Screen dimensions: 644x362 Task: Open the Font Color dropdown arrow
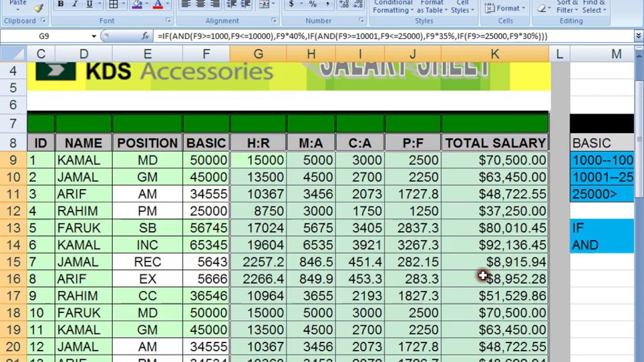click(168, 5)
